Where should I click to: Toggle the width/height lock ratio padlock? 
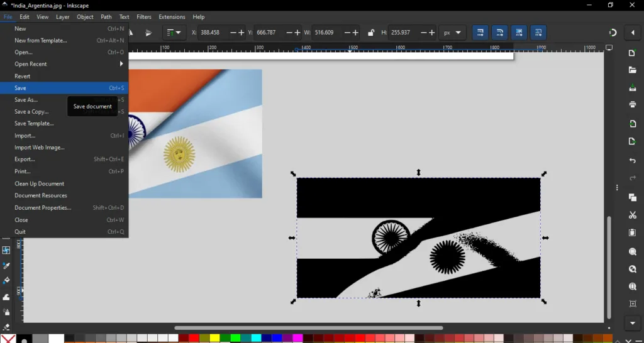(x=371, y=33)
